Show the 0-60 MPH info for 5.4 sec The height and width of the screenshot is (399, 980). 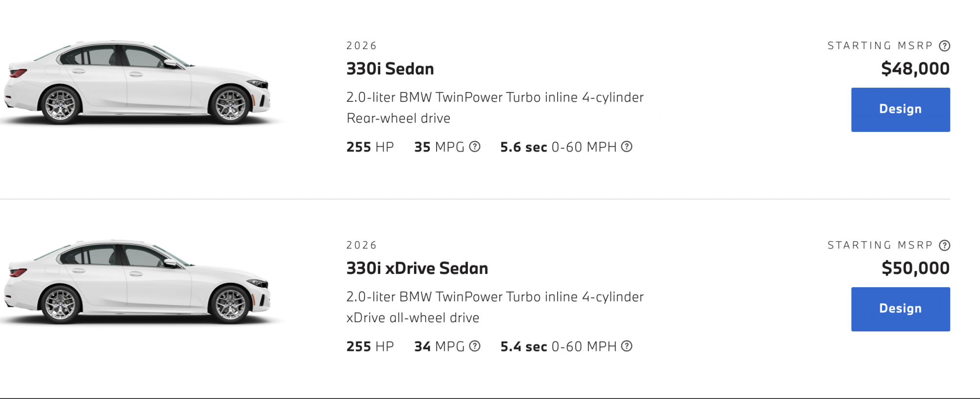(x=626, y=346)
